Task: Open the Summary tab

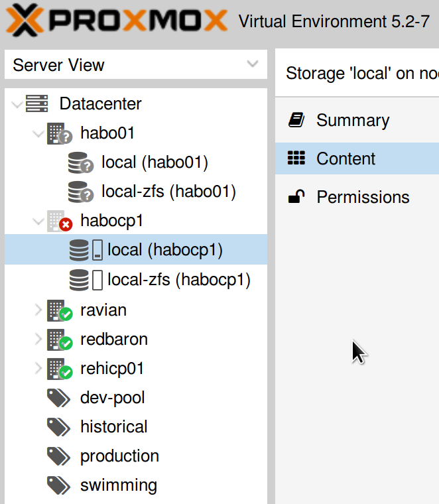Action: [357, 120]
